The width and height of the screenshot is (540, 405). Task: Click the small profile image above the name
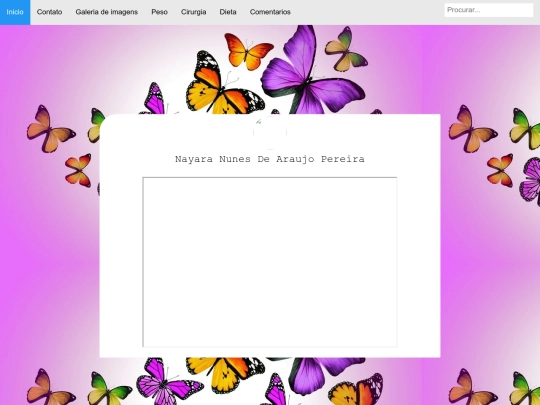(270, 133)
